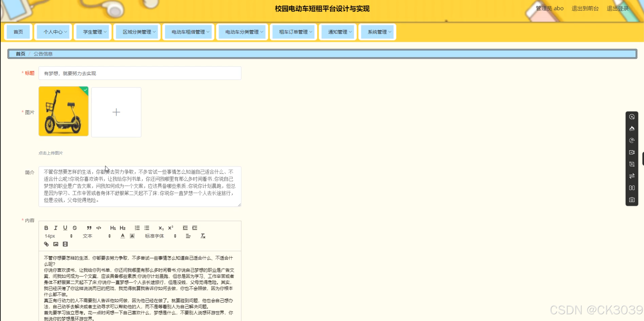Toggle bold formatting in the editor

coord(46,228)
